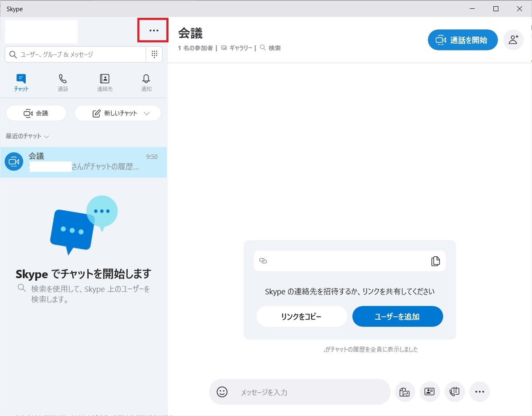Open more message options ellipsis

click(479, 392)
